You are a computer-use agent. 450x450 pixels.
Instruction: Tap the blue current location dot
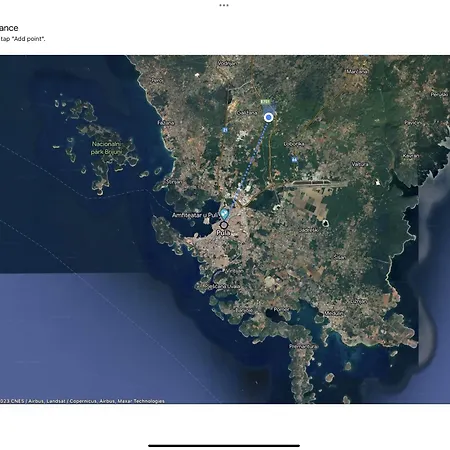click(268, 117)
